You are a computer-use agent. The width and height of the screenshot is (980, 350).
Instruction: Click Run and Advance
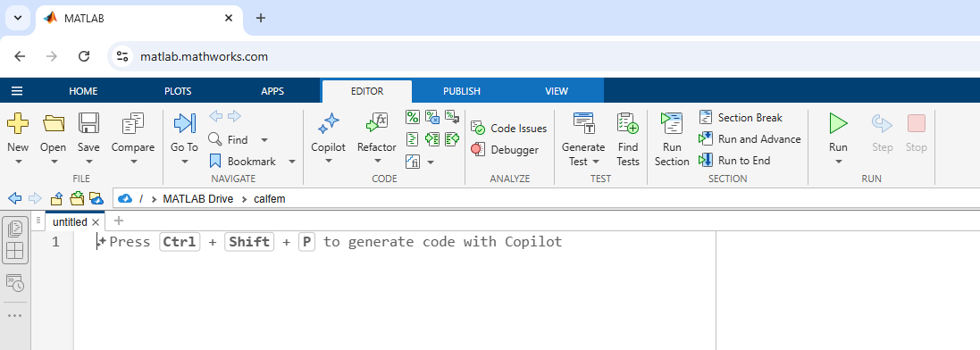pyautogui.click(x=750, y=138)
